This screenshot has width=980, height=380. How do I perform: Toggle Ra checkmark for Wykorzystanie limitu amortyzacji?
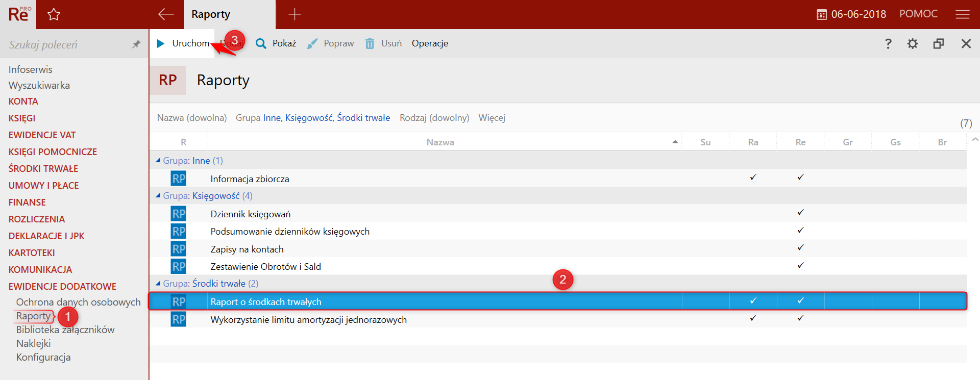click(753, 318)
